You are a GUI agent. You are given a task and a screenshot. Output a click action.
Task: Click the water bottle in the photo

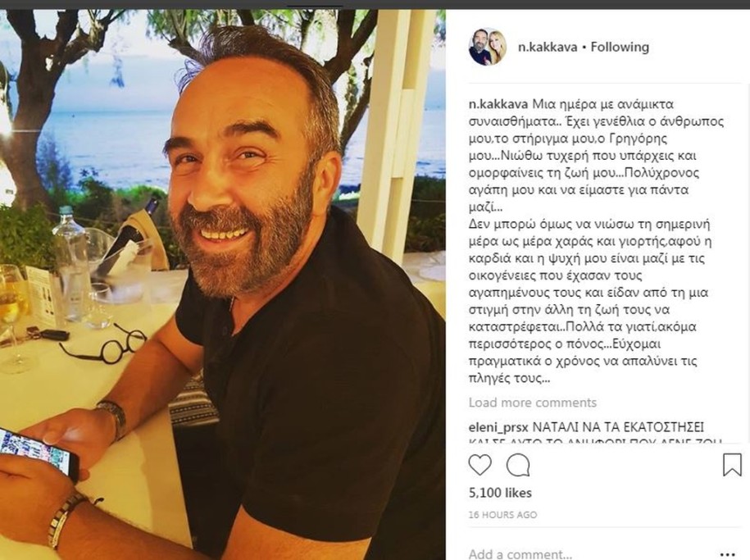pos(71,265)
